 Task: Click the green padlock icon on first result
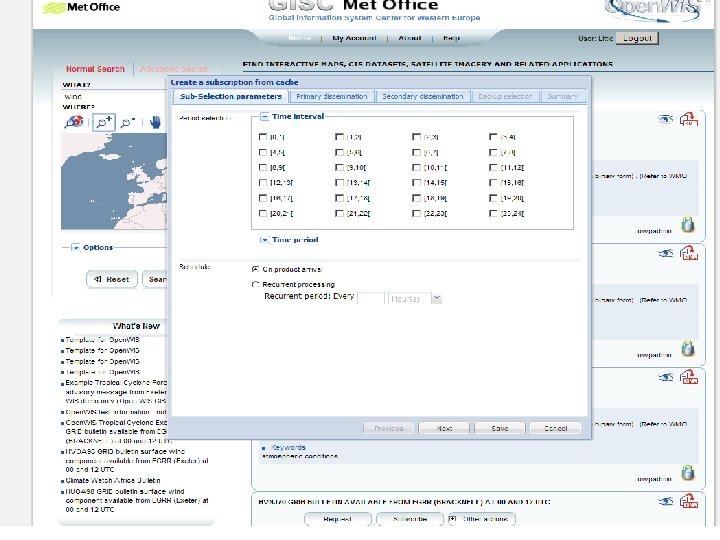coord(688,224)
